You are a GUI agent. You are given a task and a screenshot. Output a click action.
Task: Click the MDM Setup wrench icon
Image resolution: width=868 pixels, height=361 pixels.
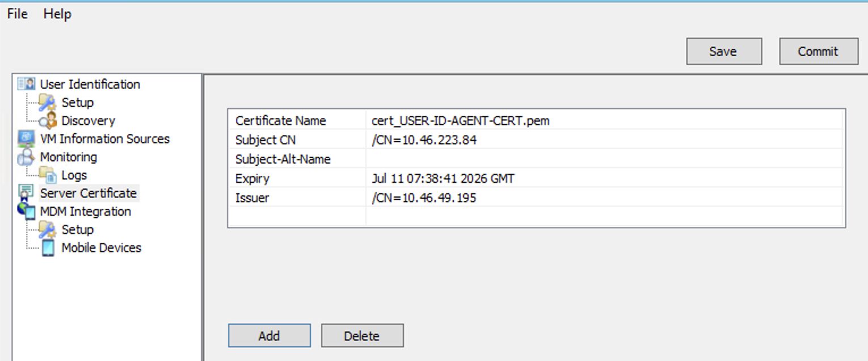pos(48,229)
